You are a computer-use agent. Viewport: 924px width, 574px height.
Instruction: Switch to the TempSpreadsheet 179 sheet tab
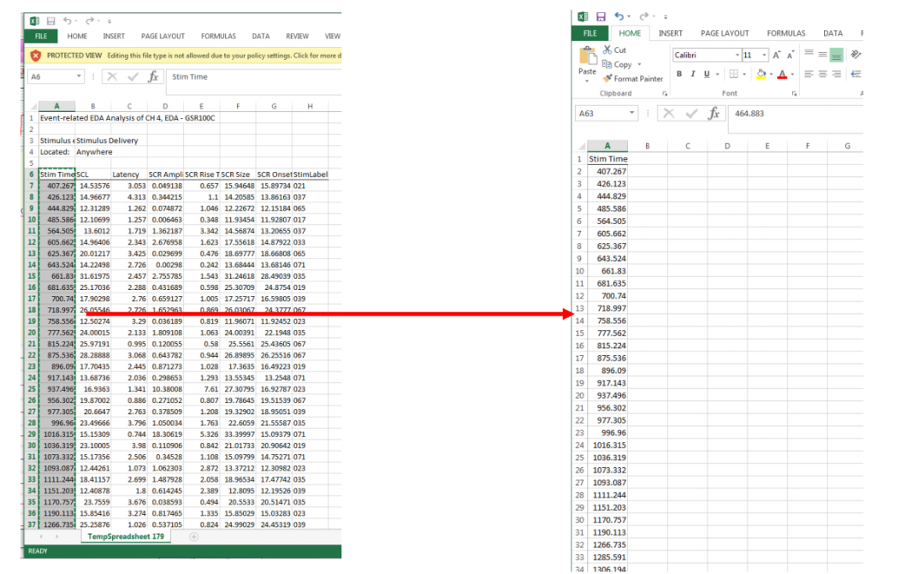tap(127, 536)
